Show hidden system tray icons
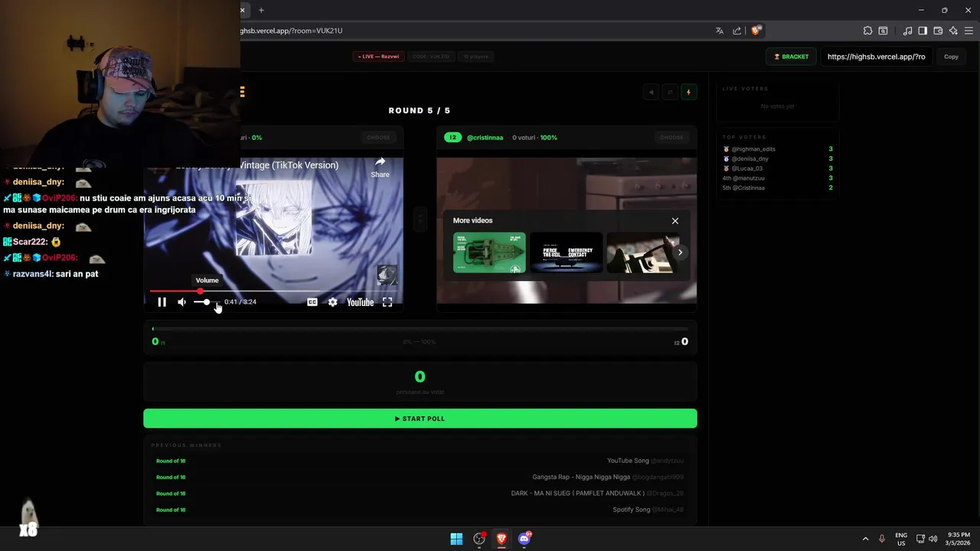Viewport: 980px width, 551px height. pyautogui.click(x=866, y=539)
